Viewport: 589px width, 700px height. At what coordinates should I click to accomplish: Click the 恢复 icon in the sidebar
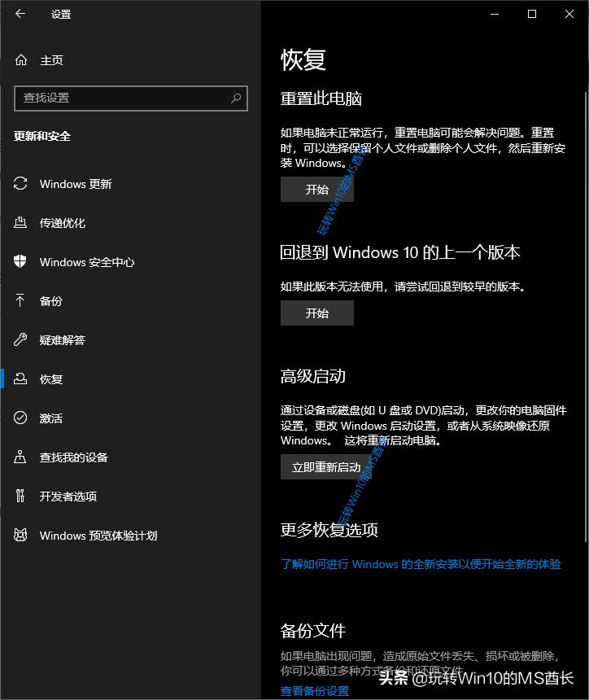[20, 378]
